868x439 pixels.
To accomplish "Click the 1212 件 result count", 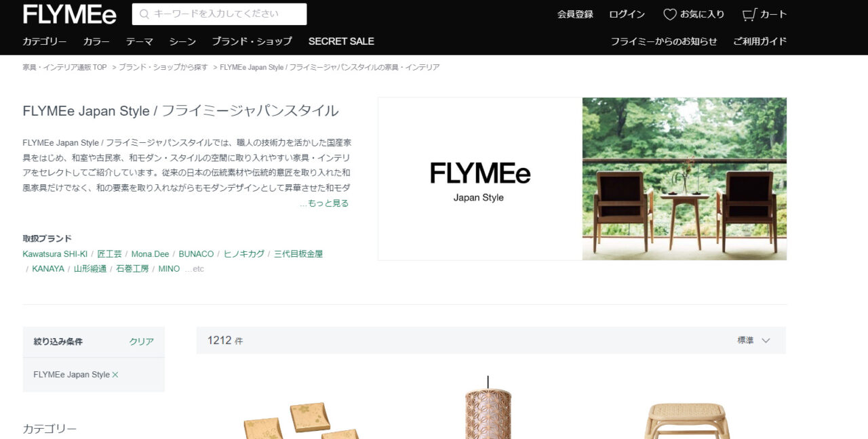I will (225, 341).
